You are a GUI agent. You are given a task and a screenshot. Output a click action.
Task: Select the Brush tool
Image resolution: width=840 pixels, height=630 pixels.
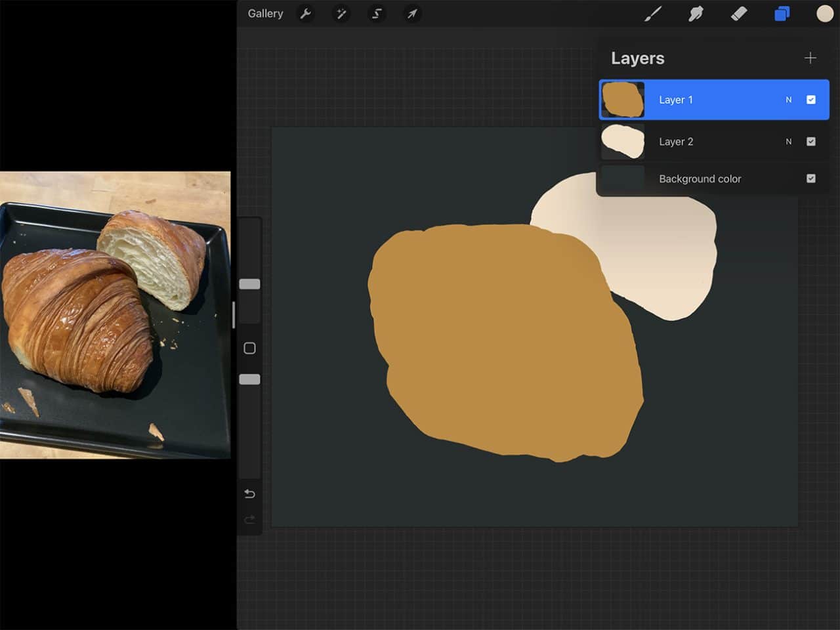654,14
